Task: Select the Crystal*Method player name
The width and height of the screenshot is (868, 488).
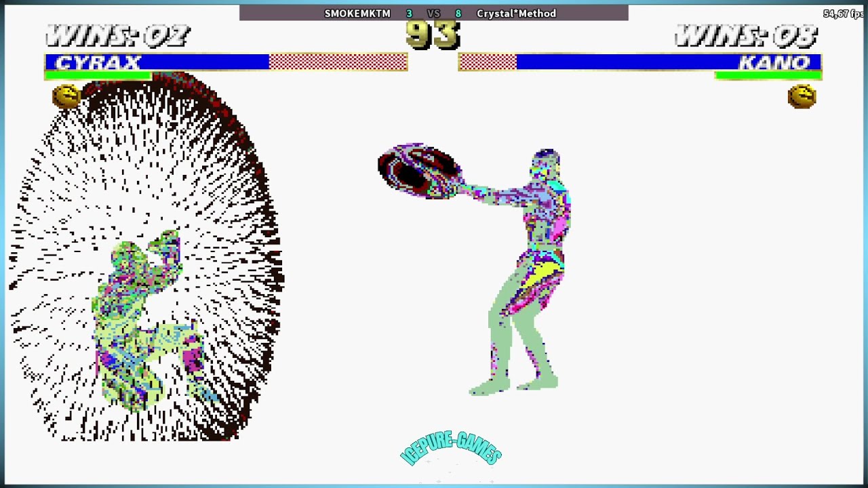Action: tap(516, 14)
